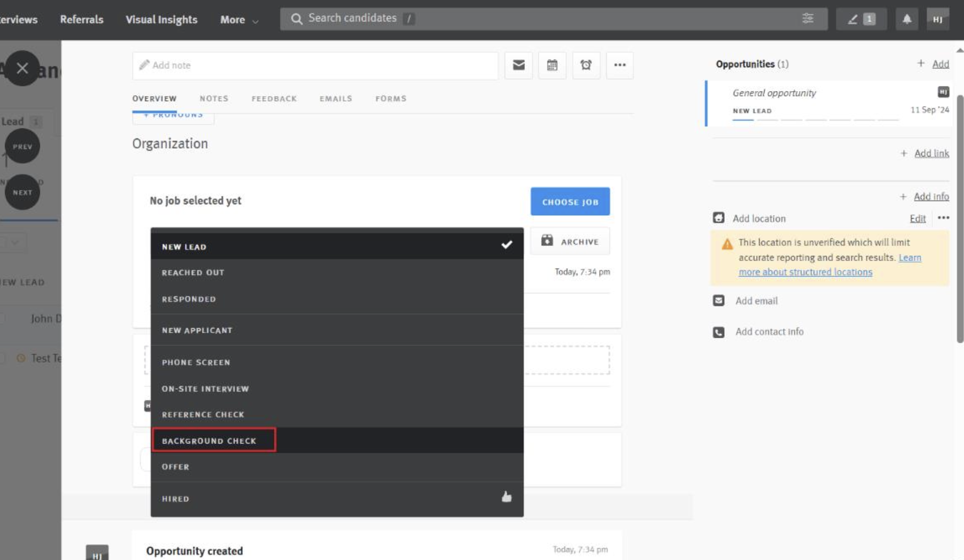The image size is (964, 560).
Task: Click the alarm clock snooze icon
Action: [586, 65]
